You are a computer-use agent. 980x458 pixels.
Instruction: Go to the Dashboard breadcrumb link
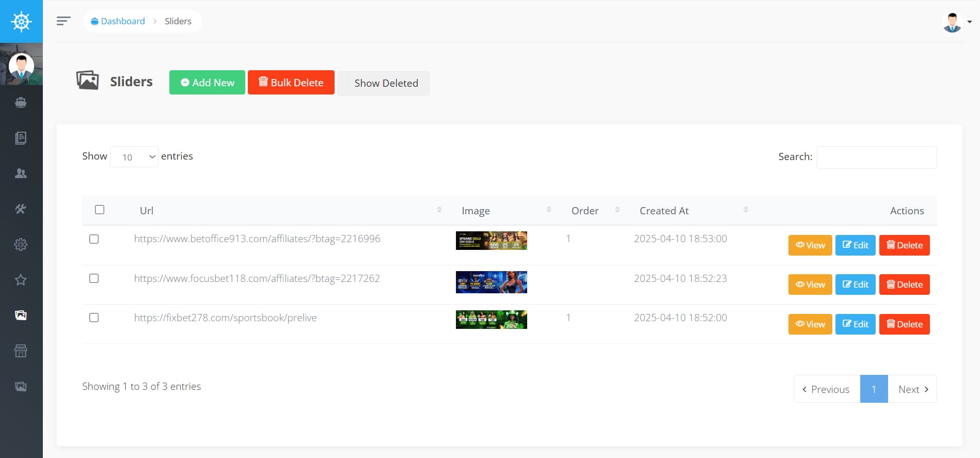[x=118, y=21]
